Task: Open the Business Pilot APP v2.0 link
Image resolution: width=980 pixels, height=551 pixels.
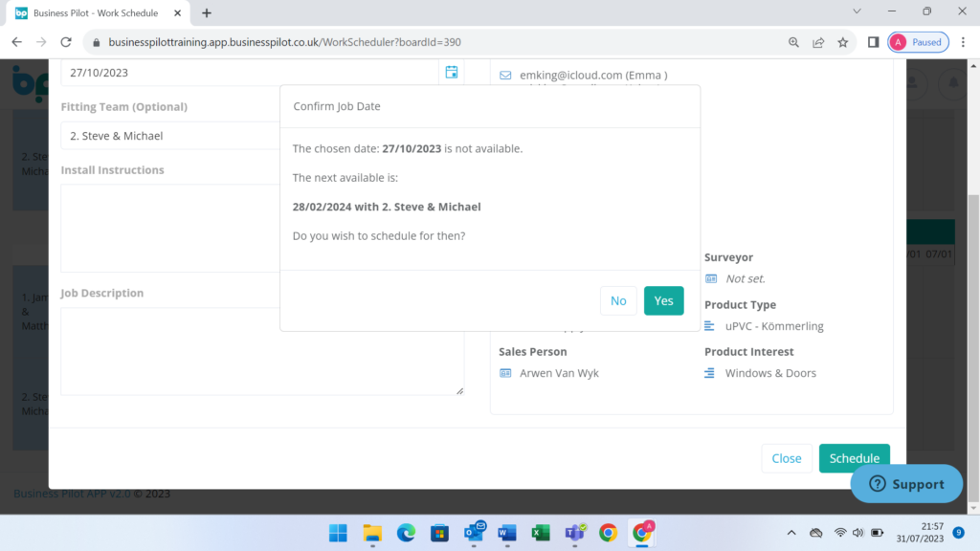Action: [x=58, y=493]
